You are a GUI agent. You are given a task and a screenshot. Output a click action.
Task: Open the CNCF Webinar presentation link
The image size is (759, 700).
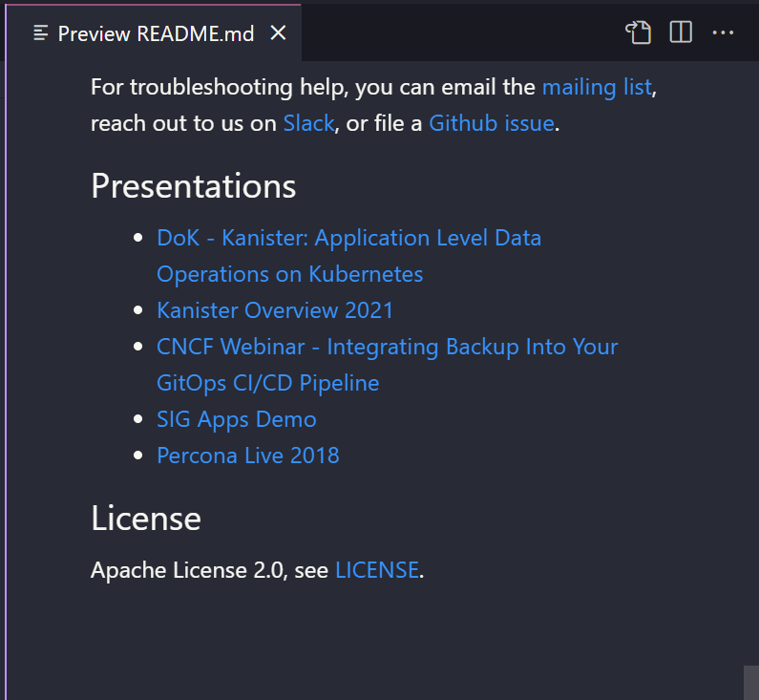pos(387,347)
